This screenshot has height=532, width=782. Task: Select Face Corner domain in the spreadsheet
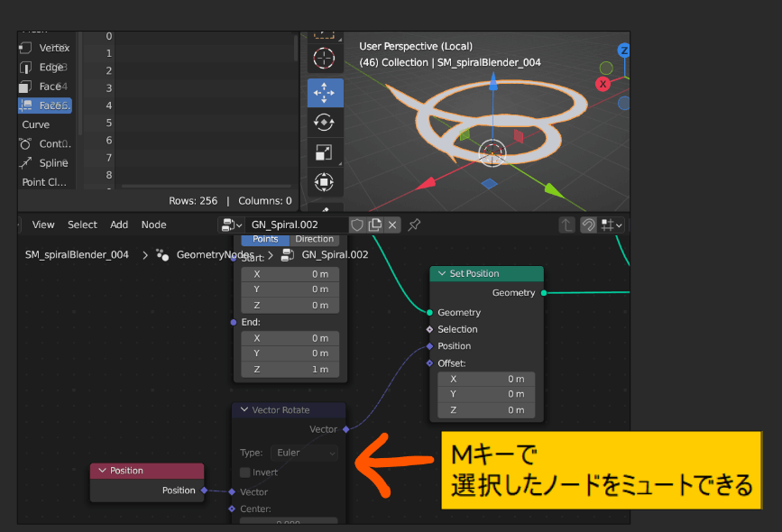pyautogui.click(x=45, y=105)
